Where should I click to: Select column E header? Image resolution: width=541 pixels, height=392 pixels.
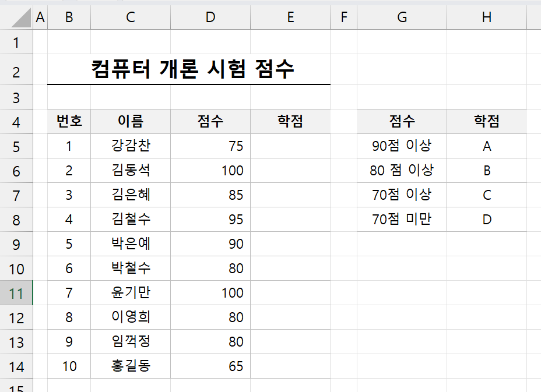pyautogui.click(x=290, y=17)
